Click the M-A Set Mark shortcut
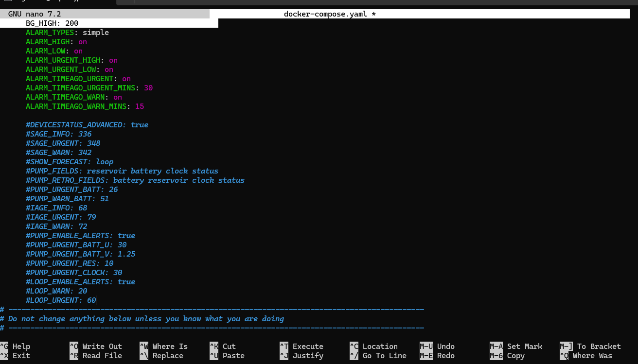 pyautogui.click(x=516, y=347)
